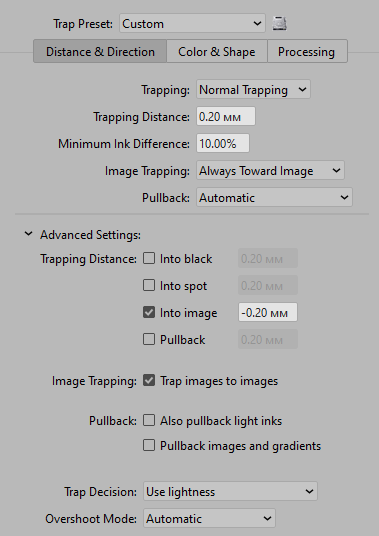
Task: Disable Trap images to images
Action: 149,380
